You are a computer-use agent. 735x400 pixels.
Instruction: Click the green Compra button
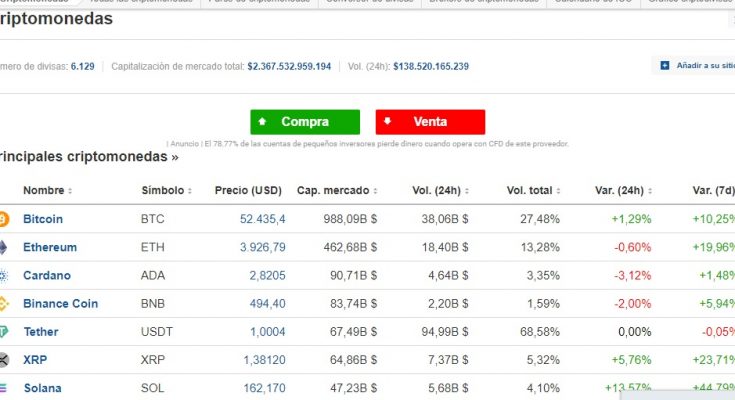pos(305,122)
